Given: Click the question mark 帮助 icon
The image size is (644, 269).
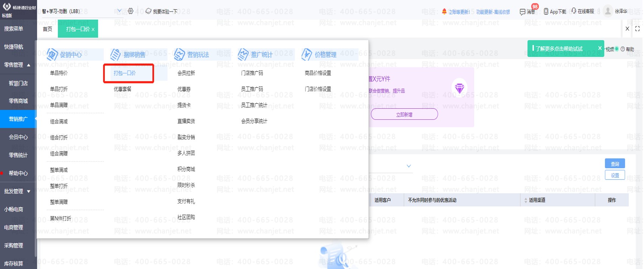Looking at the screenshot, I should click(623, 49).
